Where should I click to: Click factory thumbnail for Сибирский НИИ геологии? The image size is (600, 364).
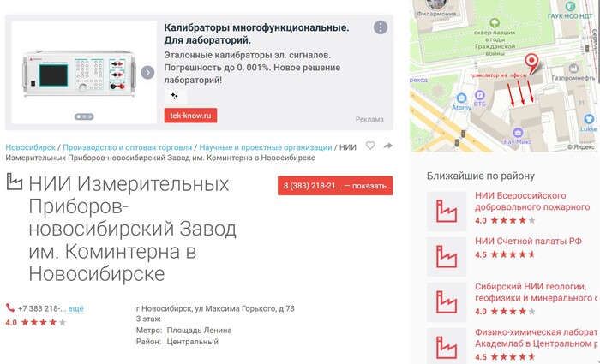[x=447, y=302]
